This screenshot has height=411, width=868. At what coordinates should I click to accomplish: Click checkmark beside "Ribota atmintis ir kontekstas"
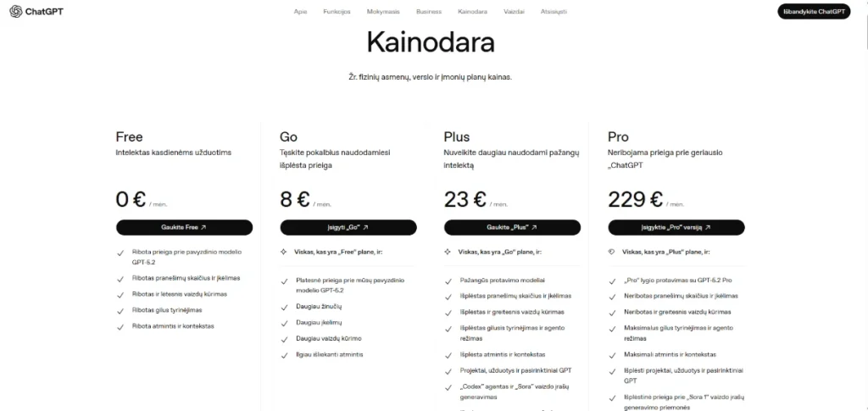[120, 326]
